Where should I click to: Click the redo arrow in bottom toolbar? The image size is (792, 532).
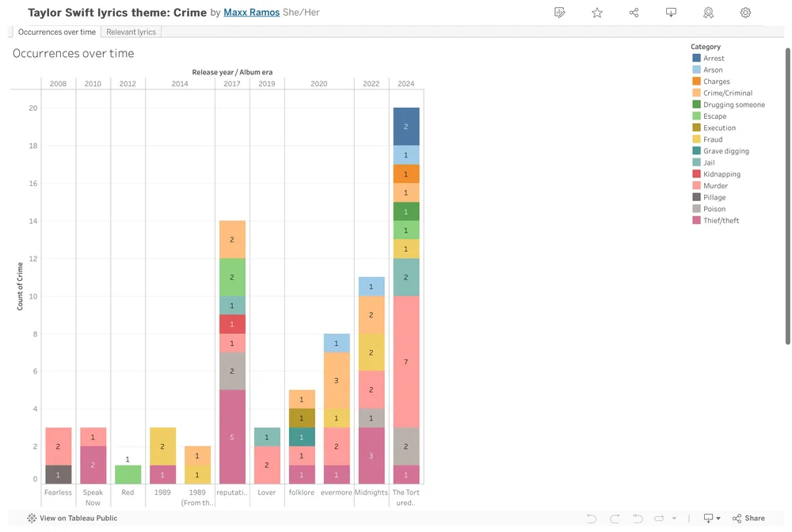615,518
